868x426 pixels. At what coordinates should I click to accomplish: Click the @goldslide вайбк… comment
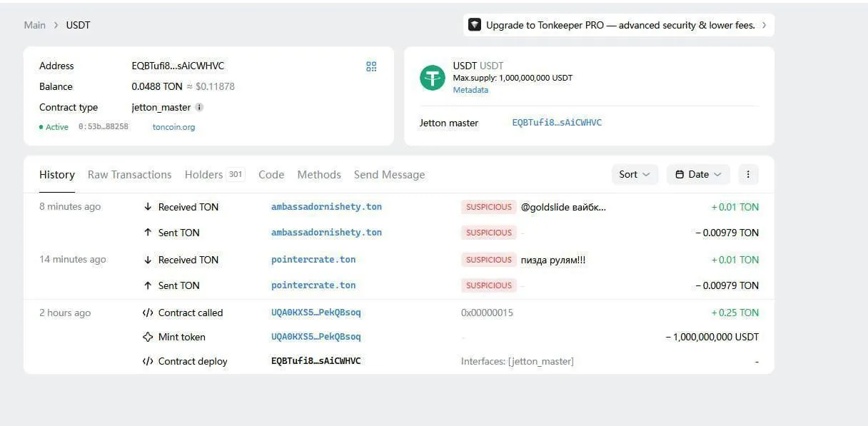[563, 207]
